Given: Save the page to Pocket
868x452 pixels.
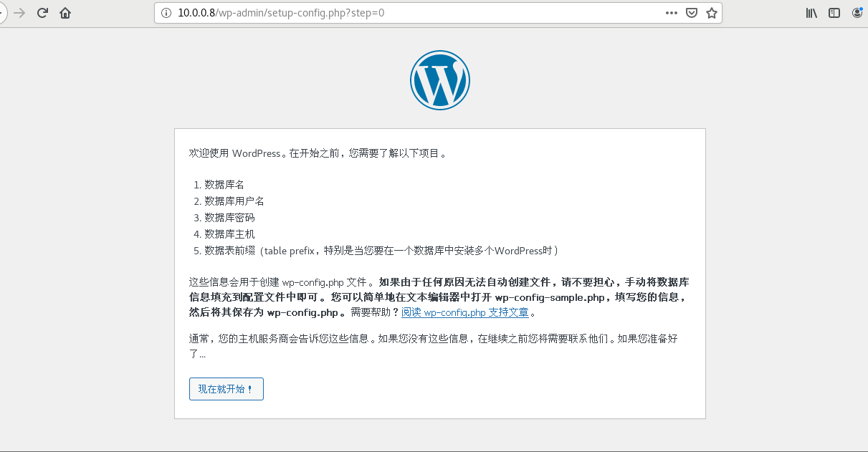Looking at the screenshot, I should click(692, 13).
